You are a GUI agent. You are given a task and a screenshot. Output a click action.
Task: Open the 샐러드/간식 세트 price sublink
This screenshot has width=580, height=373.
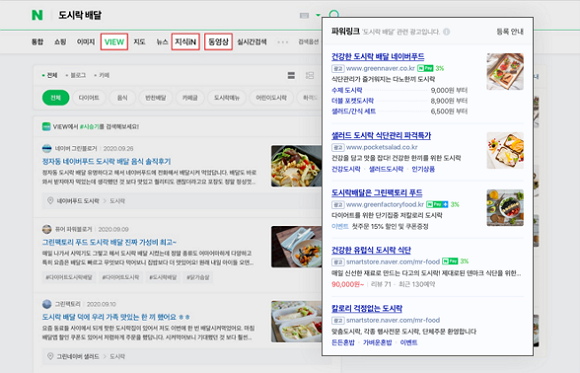tap(354, 111)
